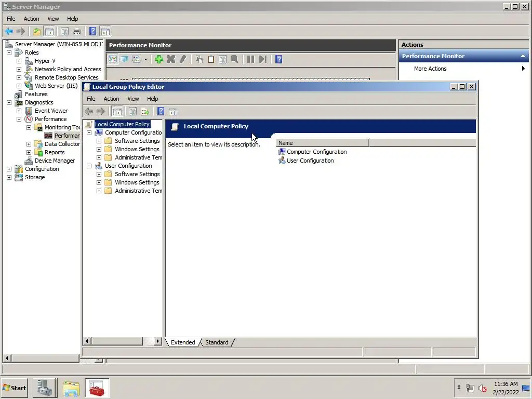Click Server Manager toolbar blue Back arrow
This screenshot has height=399, width=532.
[x=9, y=32]
